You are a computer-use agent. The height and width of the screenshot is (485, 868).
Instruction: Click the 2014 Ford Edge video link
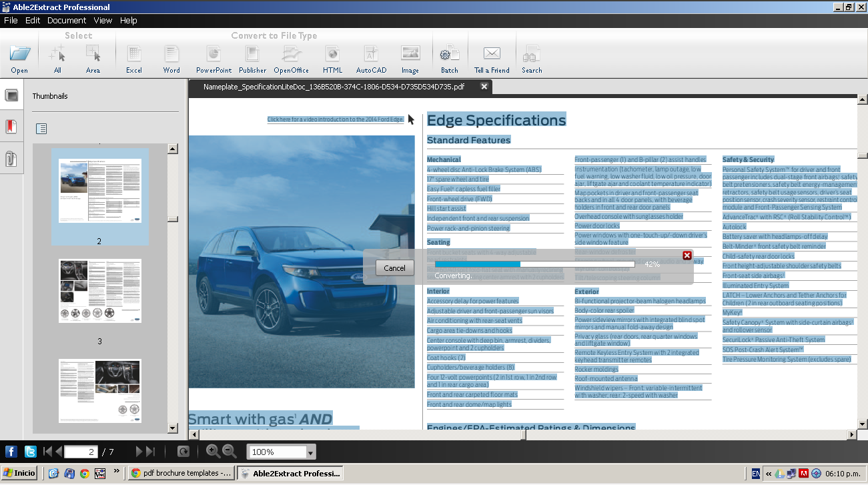[x=336, y=119]
